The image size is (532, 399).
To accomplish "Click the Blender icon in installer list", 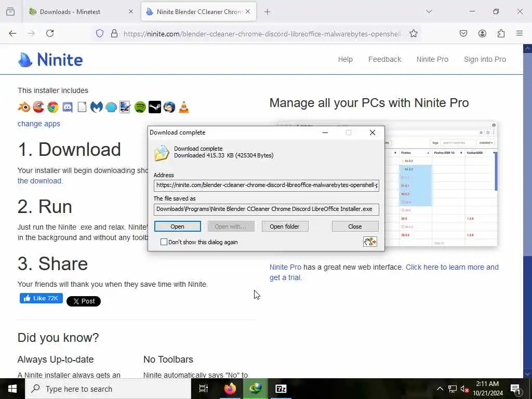I will (24, 107).
